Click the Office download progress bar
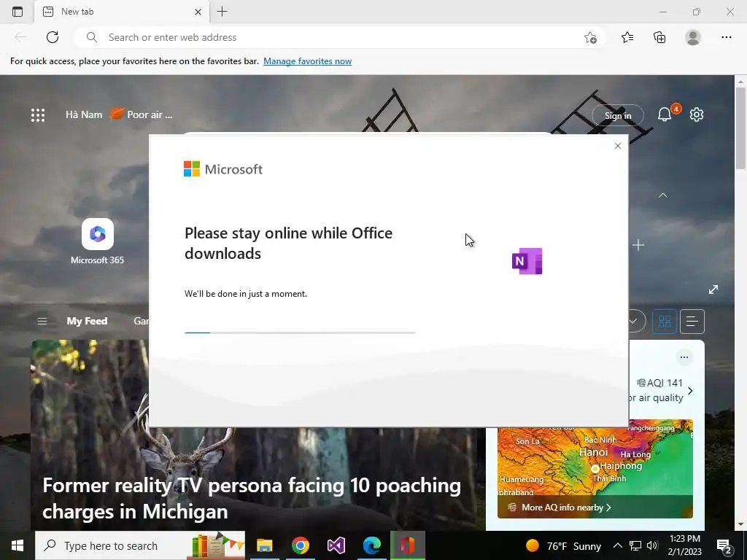Image resolution: width=747 pixels, height=560 pixels. [x=300, y=332]
